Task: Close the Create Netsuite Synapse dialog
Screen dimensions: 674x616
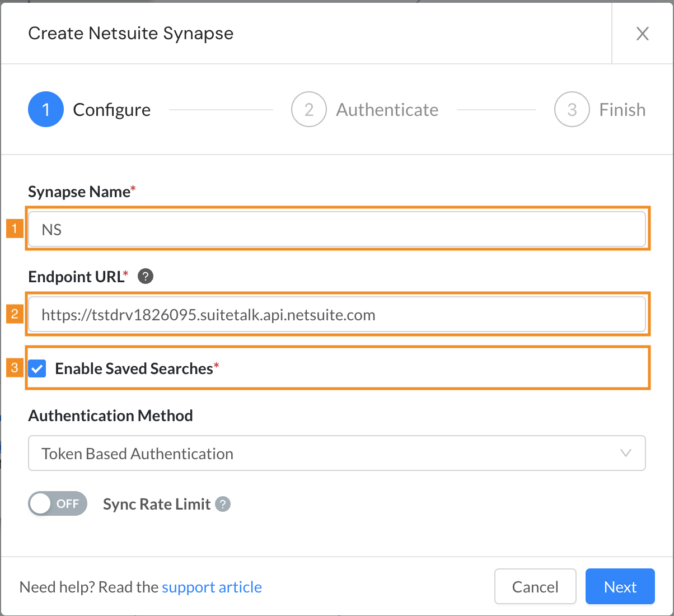Action: [x=643, y=34]
